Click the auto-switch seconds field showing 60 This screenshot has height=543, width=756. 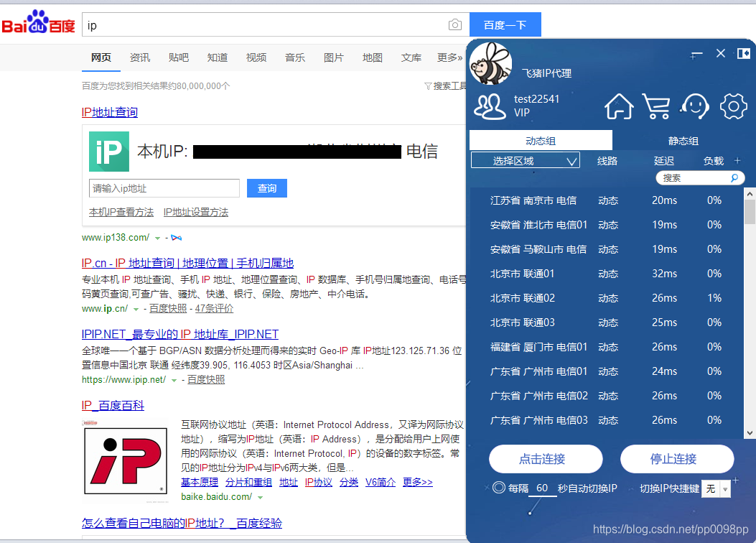542,488
